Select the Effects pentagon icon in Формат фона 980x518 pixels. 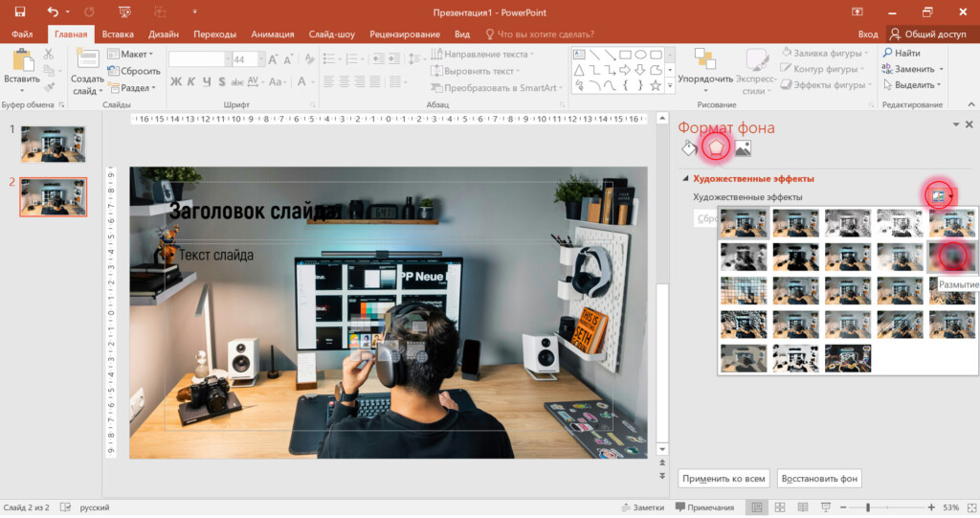[715, 147]
